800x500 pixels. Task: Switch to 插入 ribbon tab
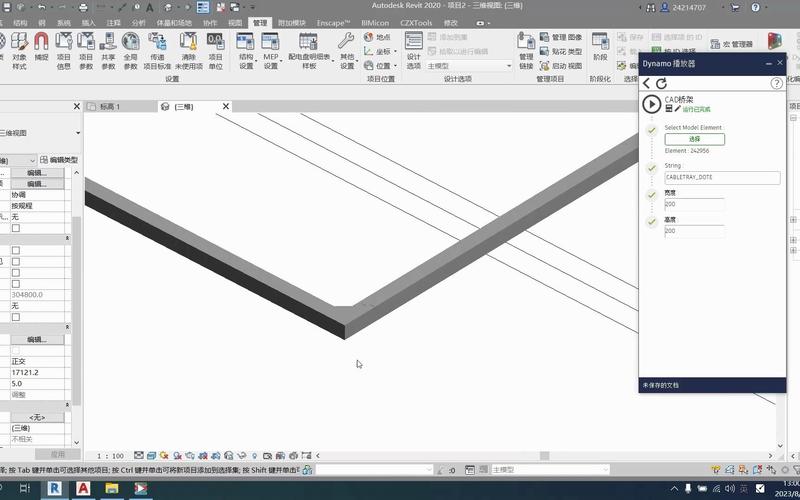pos(88,23)
